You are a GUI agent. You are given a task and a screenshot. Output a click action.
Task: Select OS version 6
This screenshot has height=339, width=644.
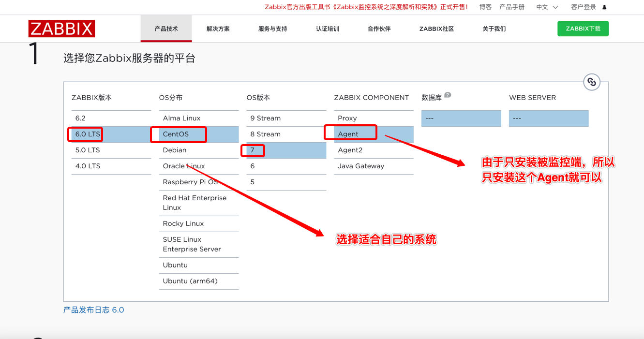(286, 166)
